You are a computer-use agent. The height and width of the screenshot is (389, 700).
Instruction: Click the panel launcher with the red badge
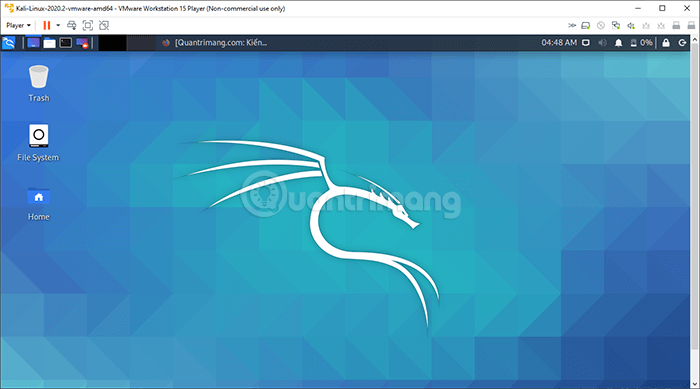point(82,43)
